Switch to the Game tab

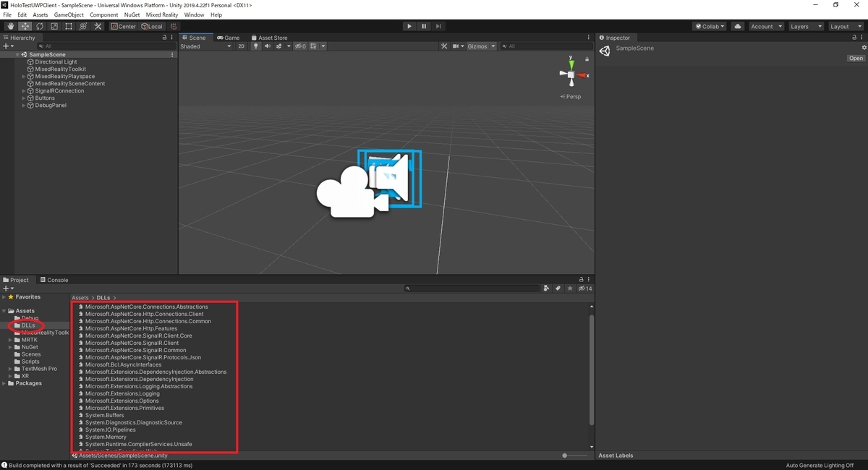pyautogui.click(x=228, y=38)
